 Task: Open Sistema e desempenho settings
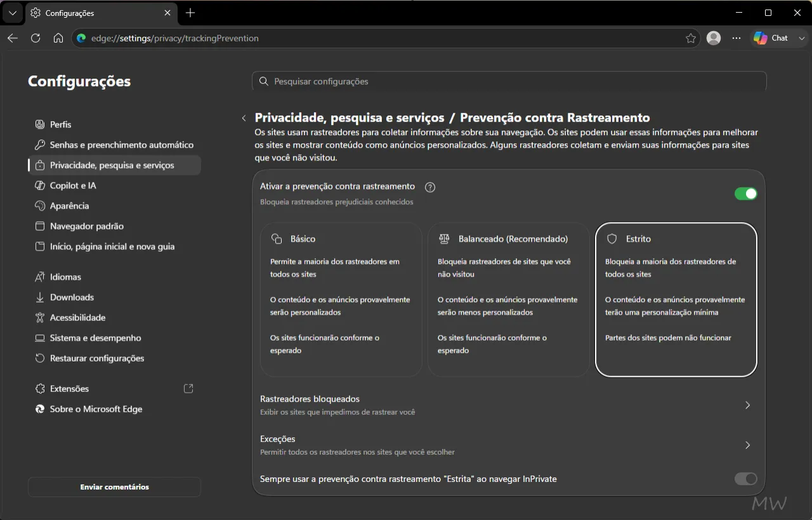pyautogui.click(x=114, y=338)
